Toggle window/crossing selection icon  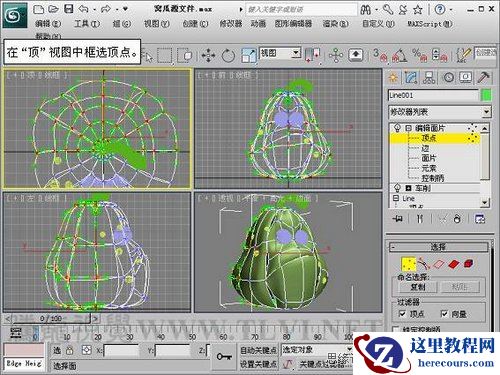tap(184, 55)
